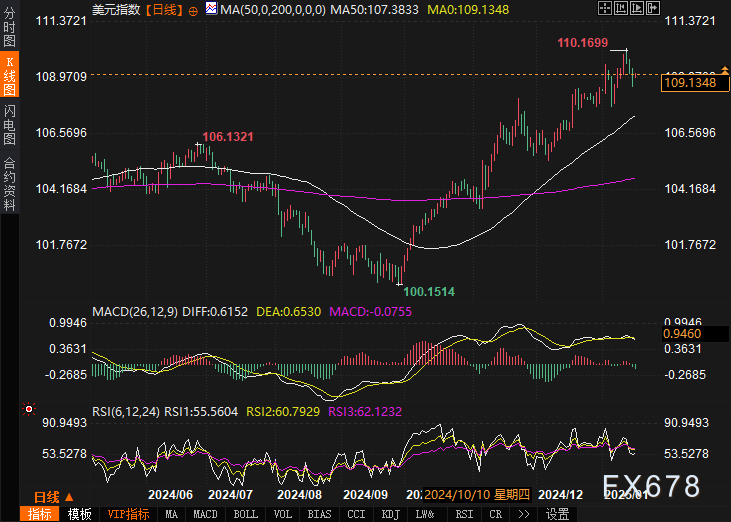
Task: Open the 设置 settings button
Action: (x=557, y=514)
